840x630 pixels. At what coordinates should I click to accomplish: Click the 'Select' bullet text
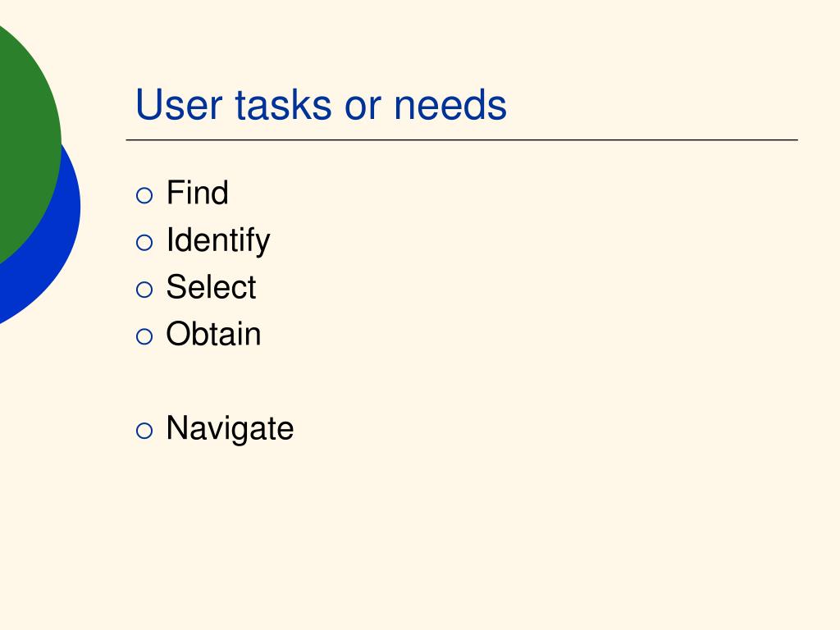click(211, 287)
